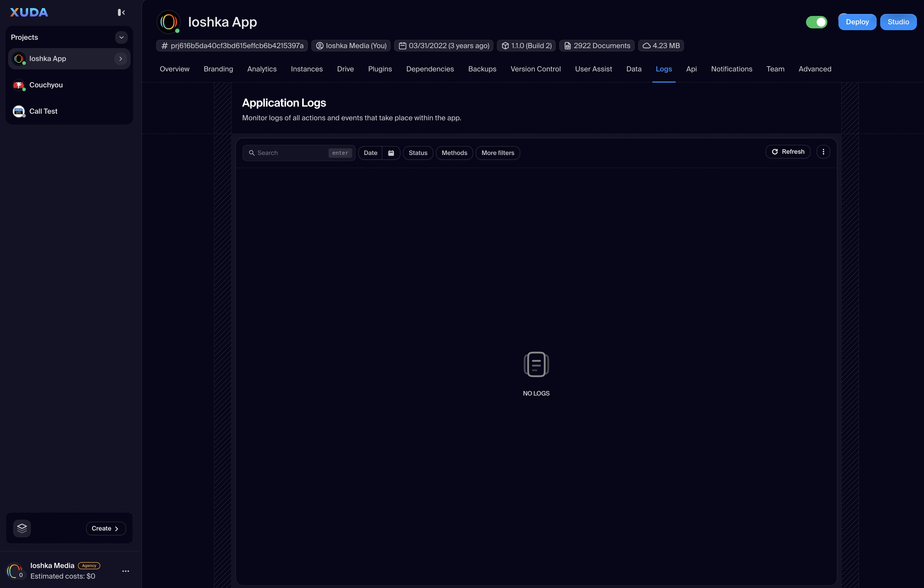This screenshot has width=924, height=588.
Task: Open More filters options
Action: tap(497, 153)
